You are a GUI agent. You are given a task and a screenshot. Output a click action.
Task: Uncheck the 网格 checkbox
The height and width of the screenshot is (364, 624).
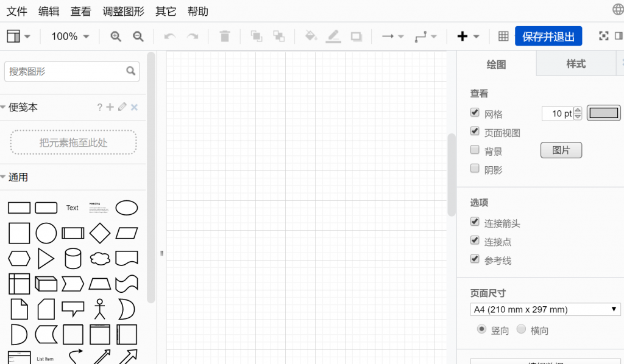coord(475,112)
